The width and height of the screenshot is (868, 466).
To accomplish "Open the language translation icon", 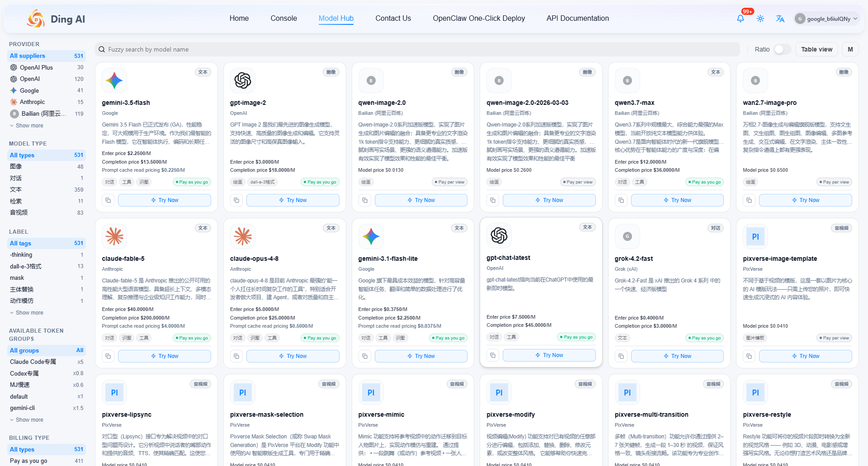I will pos(780,19).
